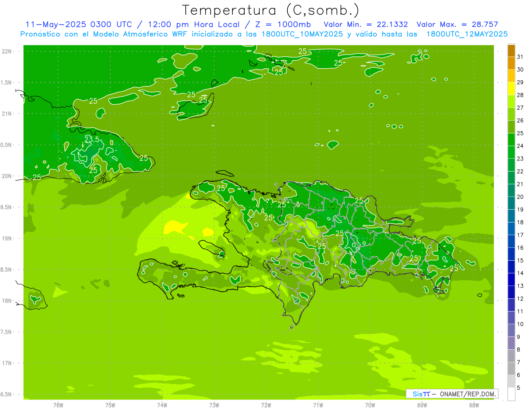Click the title "Temperatura (C,somb.)"

(270, 10)
